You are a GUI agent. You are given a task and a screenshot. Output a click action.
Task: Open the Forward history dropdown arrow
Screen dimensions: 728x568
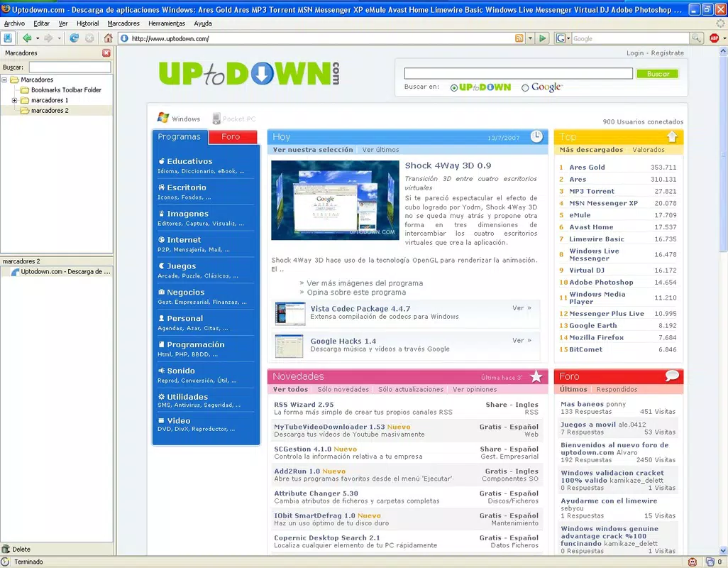pos(59,38)
